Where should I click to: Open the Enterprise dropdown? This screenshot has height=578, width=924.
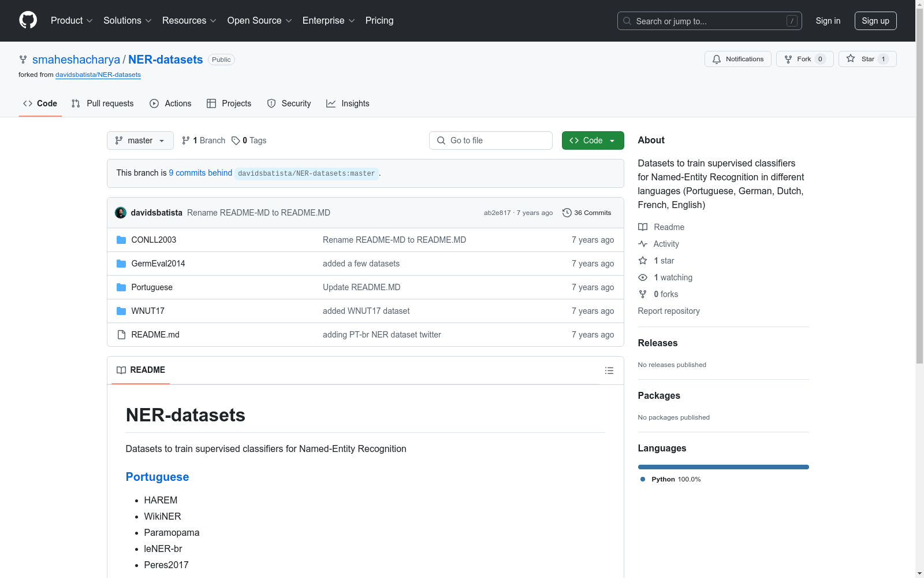pos(329,20)
